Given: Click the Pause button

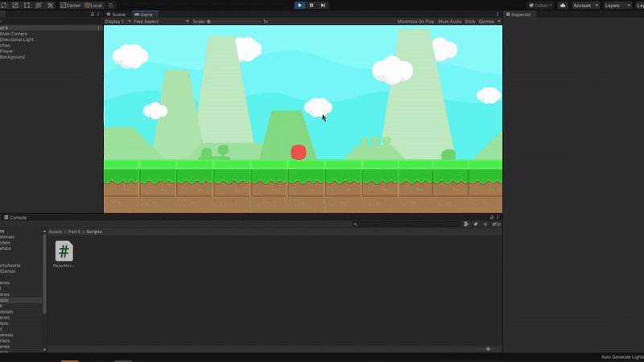Looking at the screenshot, I should (x=312, y=5).
